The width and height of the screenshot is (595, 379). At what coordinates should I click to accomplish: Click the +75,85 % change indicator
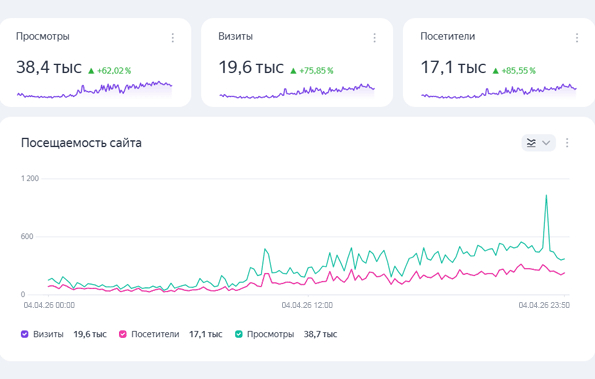(x=312, y=71)
